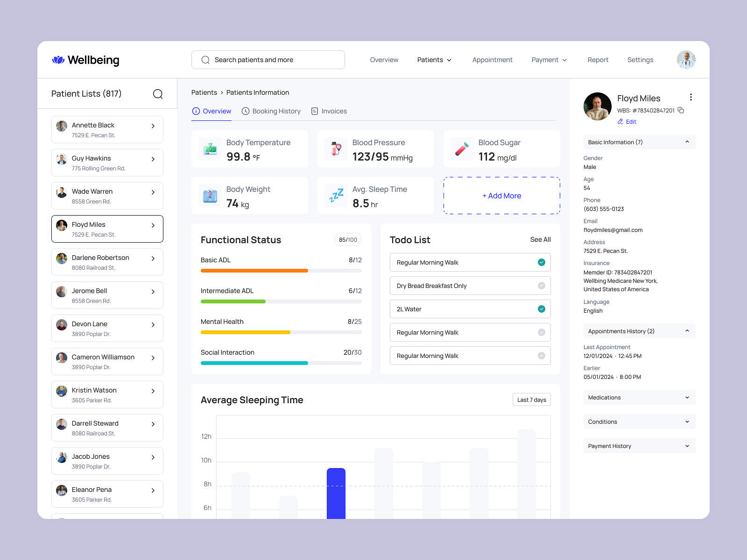Click the + Add More vitals button
Screen dimensions: 747x560
[x=501, y=196]
